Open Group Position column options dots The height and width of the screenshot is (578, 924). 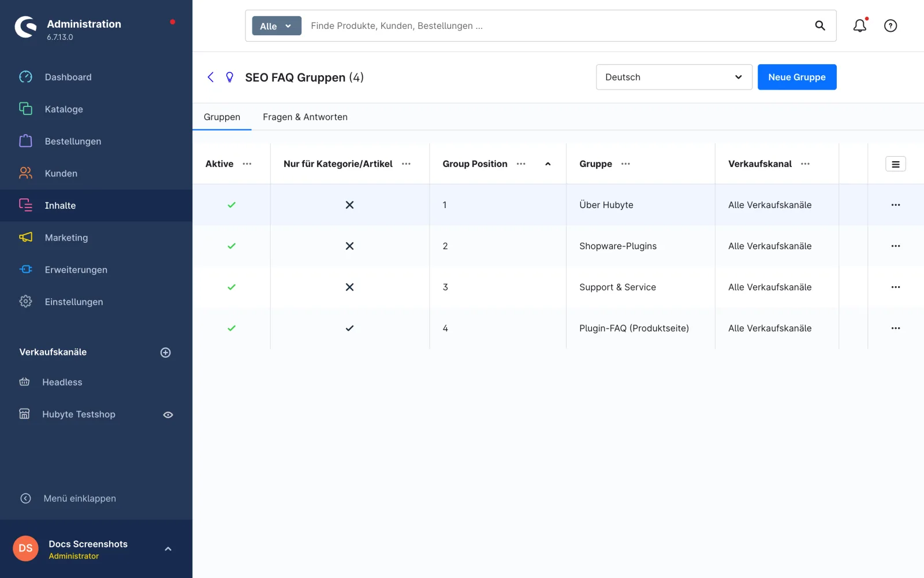(521, 164)
